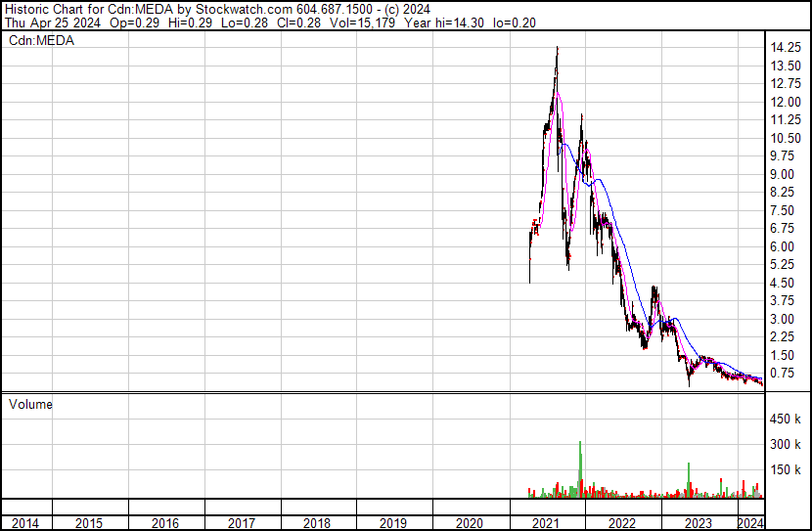This screenshot has height=531, width=812.
Task: Click the 150 k volume axis label
Action: click(786, 469)
